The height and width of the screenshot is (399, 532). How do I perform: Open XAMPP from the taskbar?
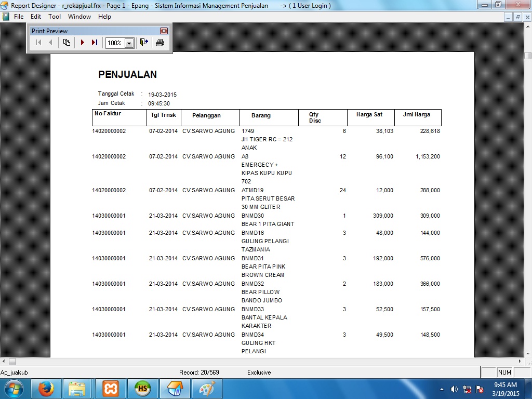pos(110,389)
